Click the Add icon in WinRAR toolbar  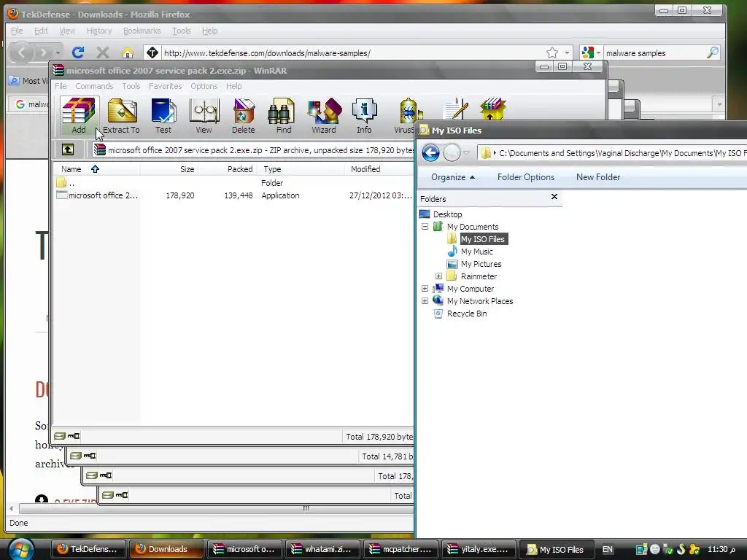pyautogui.click(x=79, y=115)
